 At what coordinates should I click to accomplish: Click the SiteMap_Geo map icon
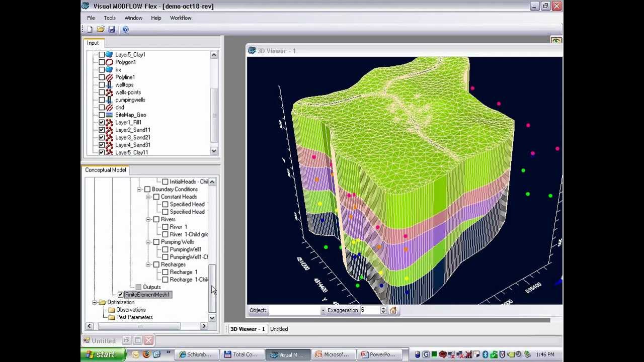(x=109, y=115)
